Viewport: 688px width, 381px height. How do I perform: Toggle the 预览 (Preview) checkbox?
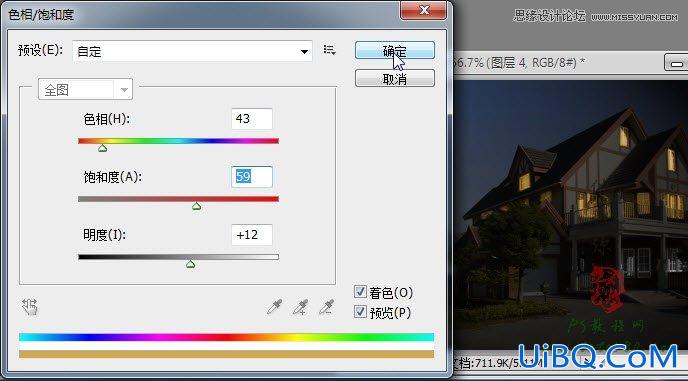click(360, 312)
